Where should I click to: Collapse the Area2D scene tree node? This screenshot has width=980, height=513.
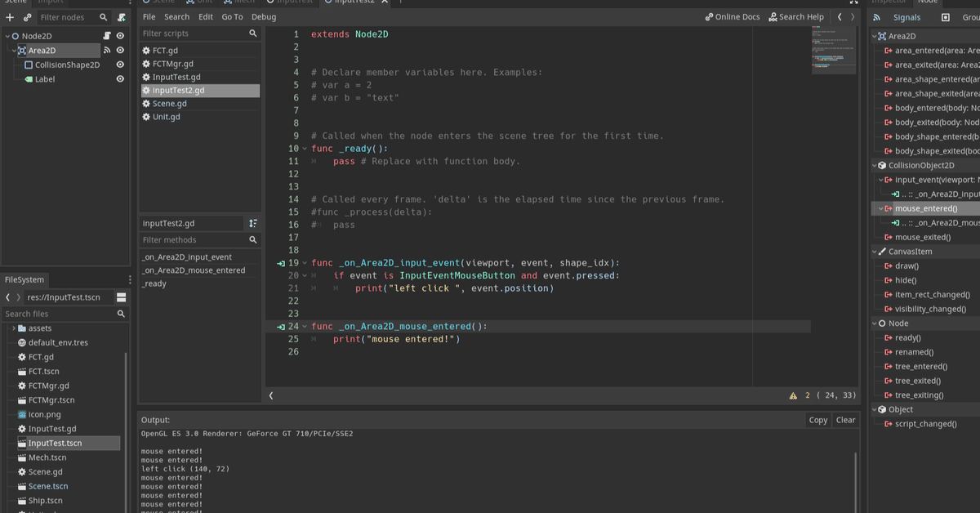13,51
